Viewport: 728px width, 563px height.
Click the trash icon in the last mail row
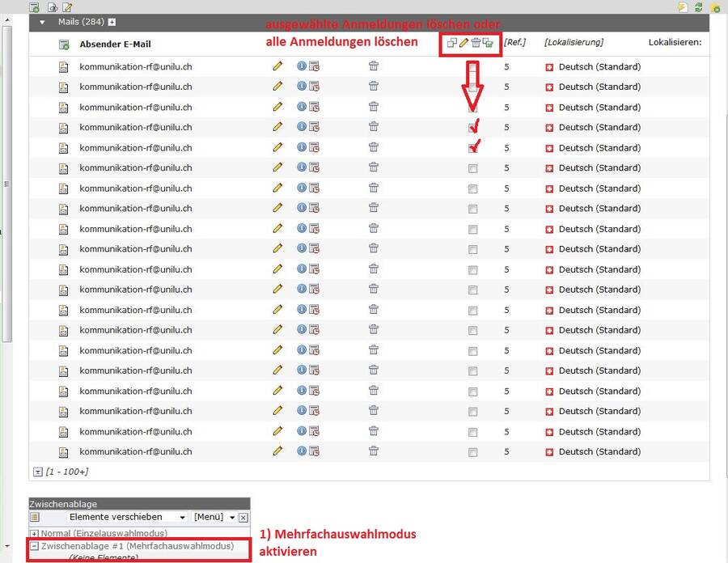[373, 451]
